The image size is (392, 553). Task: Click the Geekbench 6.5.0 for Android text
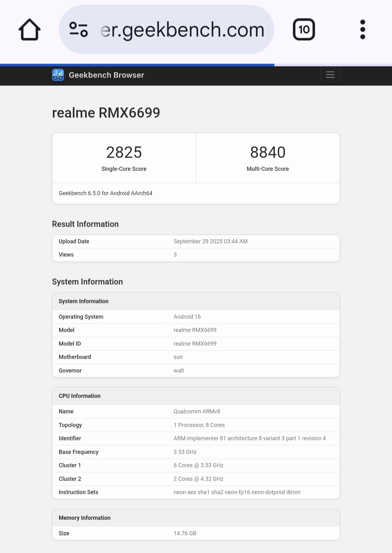click(106, 193)
